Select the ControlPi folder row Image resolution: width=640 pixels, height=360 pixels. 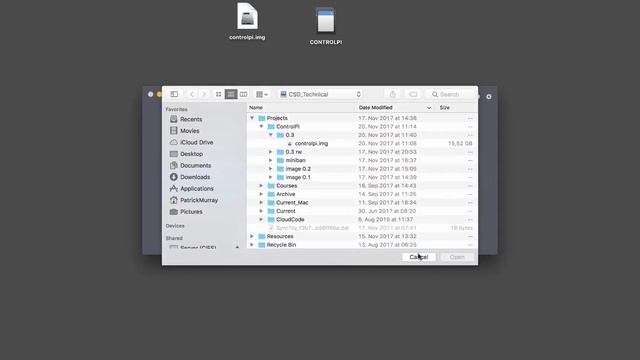point(362,127)
